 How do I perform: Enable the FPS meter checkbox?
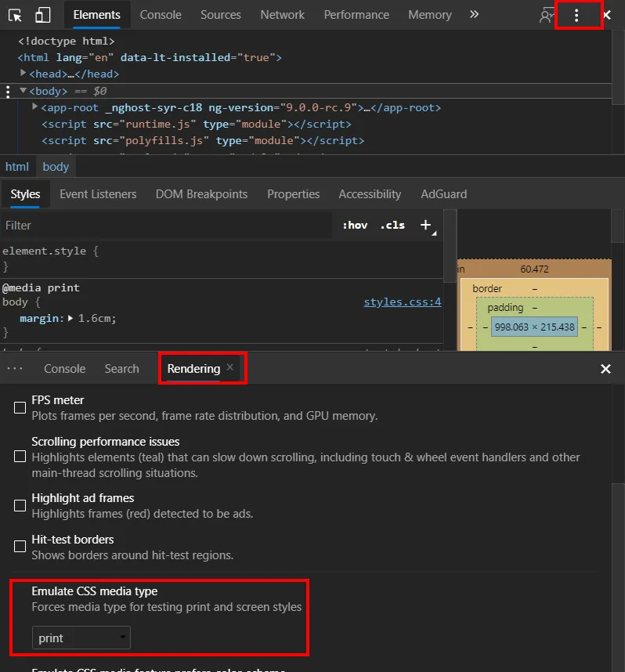(x=20, y=407)
